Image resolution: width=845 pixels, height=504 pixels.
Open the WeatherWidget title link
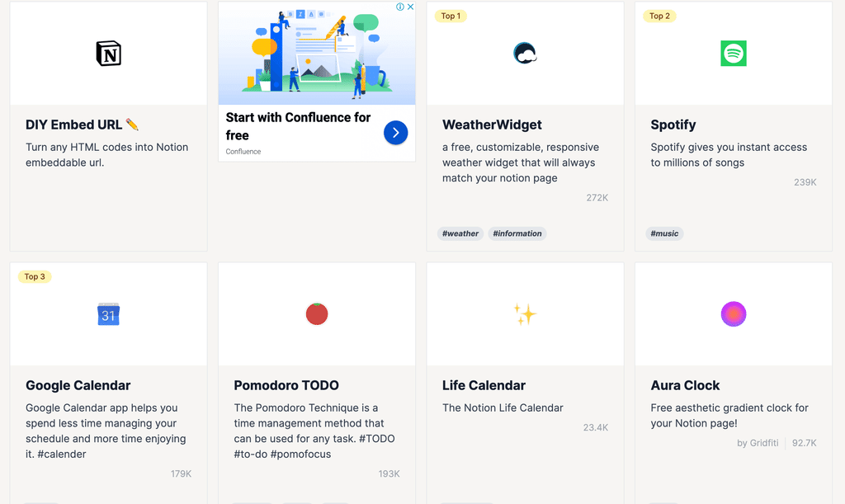(x=492, y=125)
